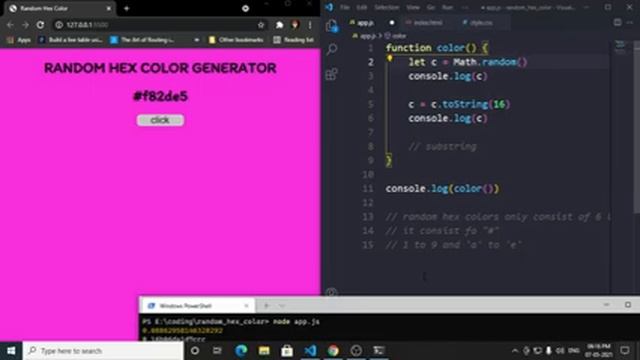This screenshot has height=360, width=640.
Task: Open the File menu in VS Code
Action: tap(345, 7)
